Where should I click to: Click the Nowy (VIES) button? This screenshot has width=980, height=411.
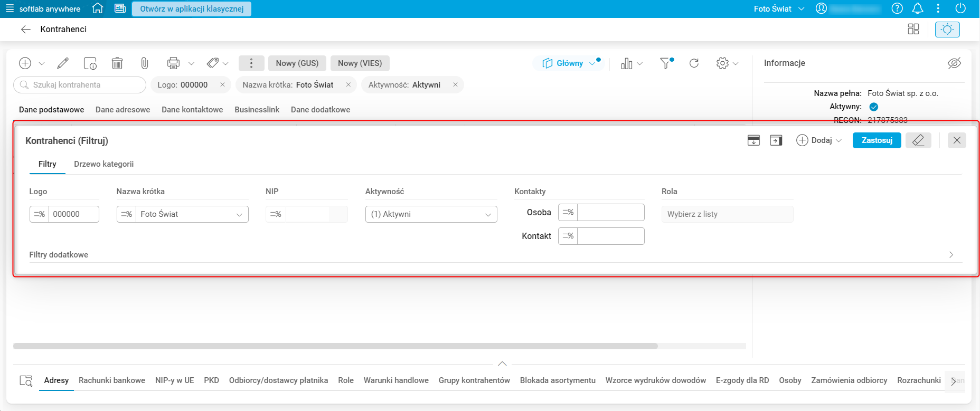click(360, 63)
